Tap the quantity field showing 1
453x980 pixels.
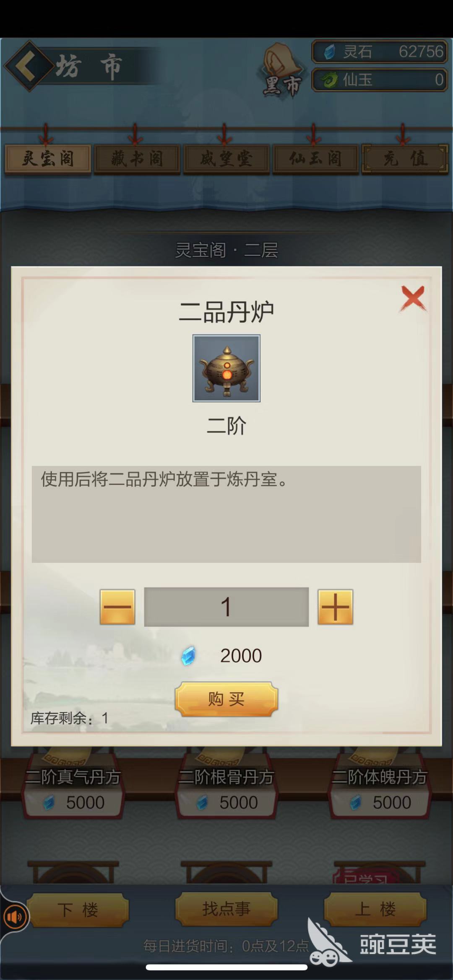[226, 607]
